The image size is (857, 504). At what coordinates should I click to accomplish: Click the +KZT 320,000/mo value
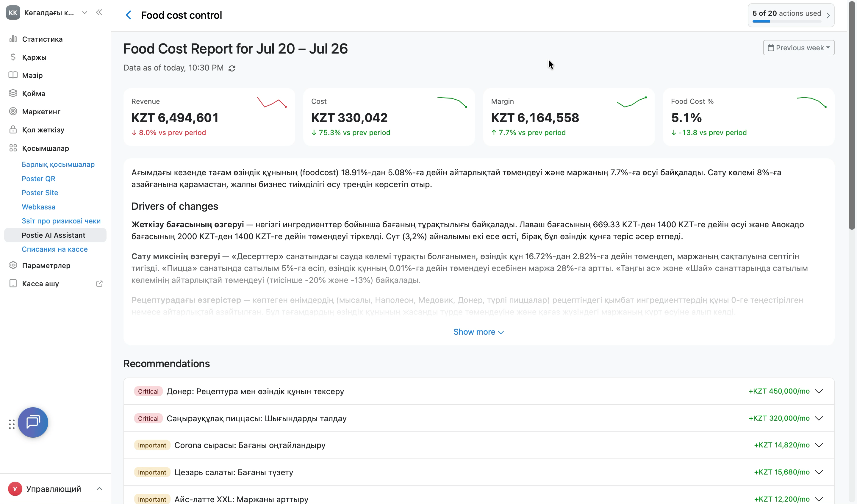[779, 418]
